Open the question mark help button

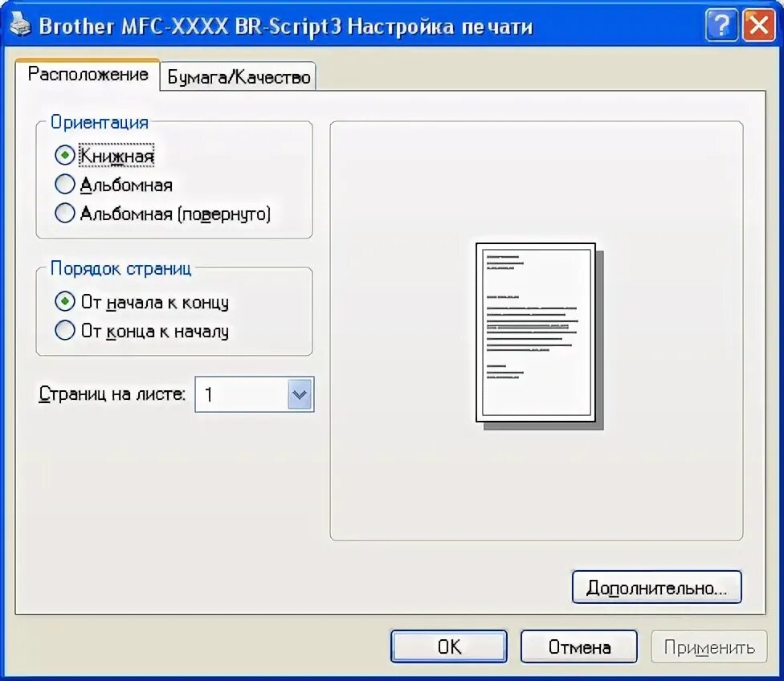(x=721, y=25)
